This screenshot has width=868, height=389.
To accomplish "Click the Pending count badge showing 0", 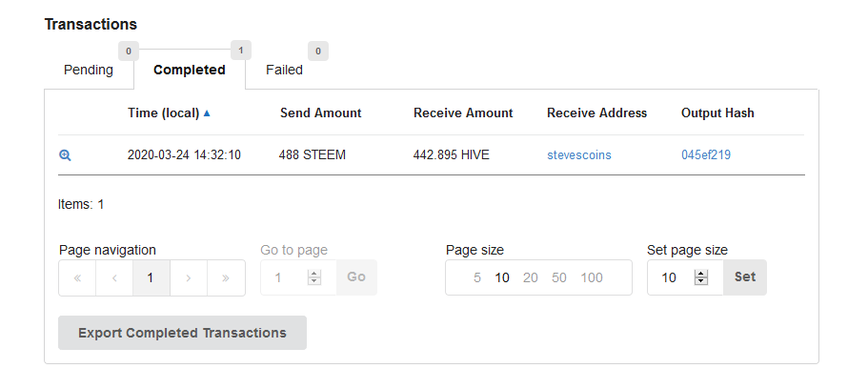I will [129, 51].
